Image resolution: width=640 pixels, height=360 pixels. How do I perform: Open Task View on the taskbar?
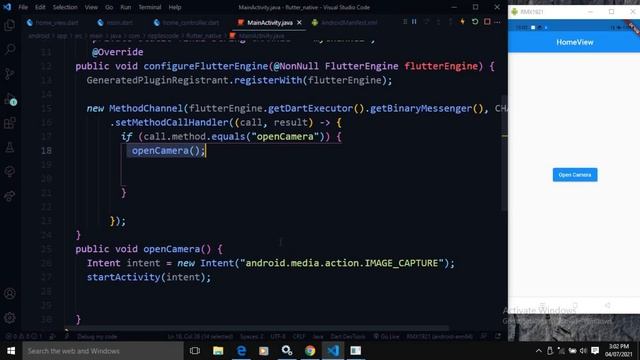coord(195,351)
